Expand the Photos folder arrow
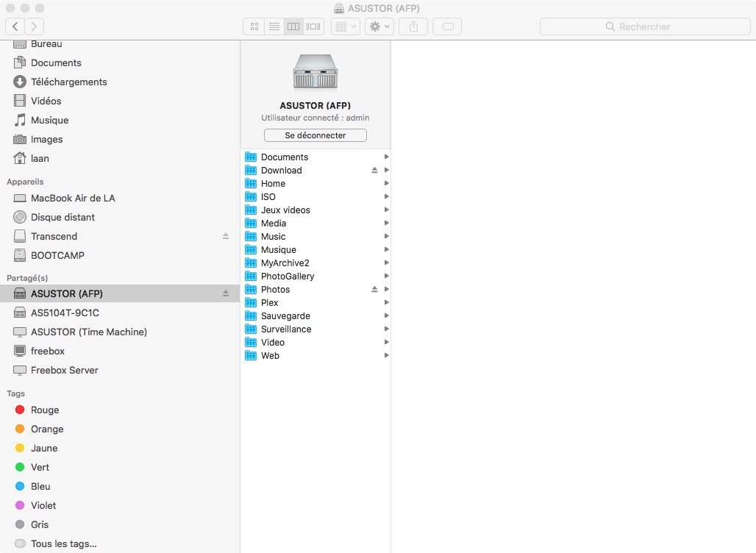Viewport: 756px width, 553px height. coord(386,289)
